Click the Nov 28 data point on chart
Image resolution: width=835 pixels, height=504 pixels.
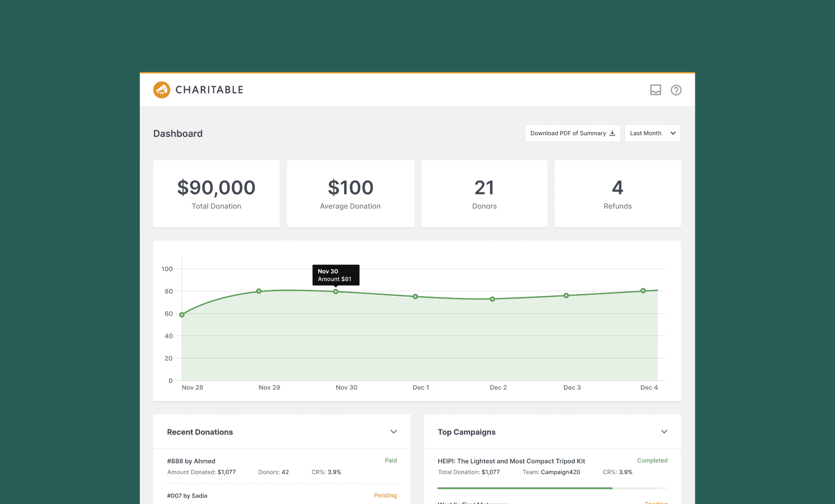pos(182,315)
